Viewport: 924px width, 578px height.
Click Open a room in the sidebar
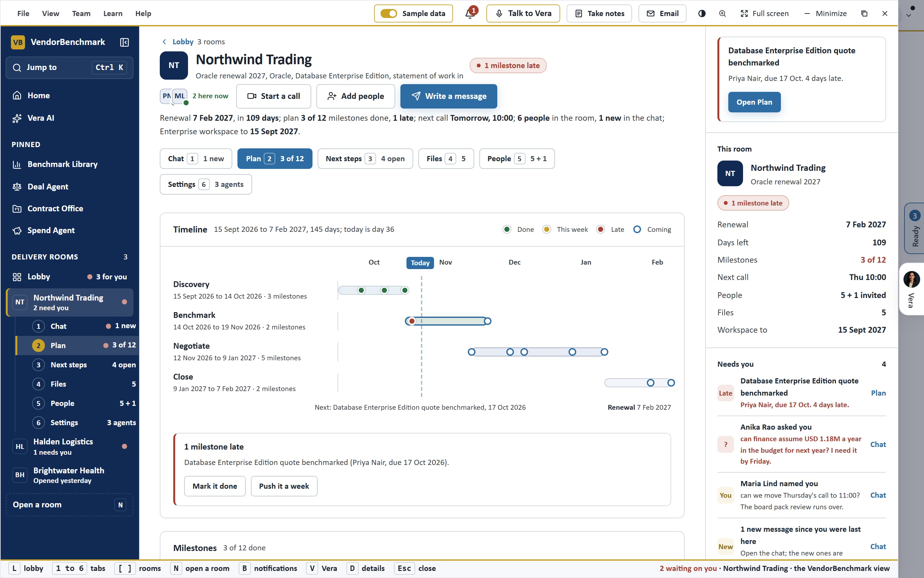tap(70, 504)
